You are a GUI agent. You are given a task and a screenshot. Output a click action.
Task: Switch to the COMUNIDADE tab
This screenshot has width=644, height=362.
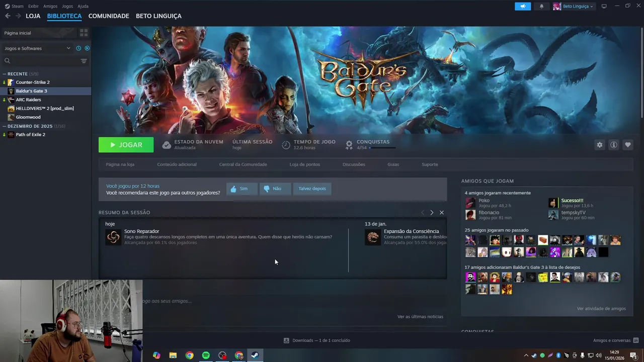click(x=109, y=16)
